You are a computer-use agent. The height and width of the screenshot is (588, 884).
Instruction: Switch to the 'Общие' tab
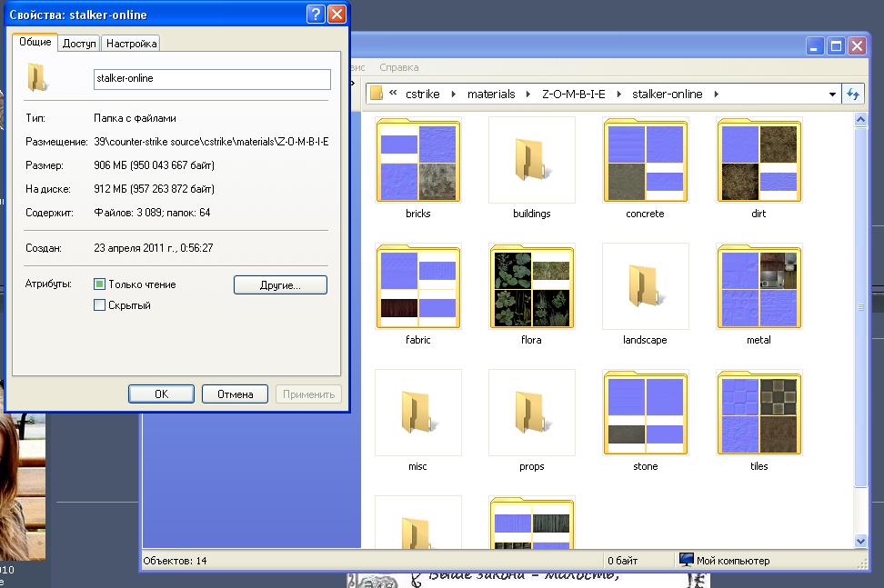click(35, 42)
